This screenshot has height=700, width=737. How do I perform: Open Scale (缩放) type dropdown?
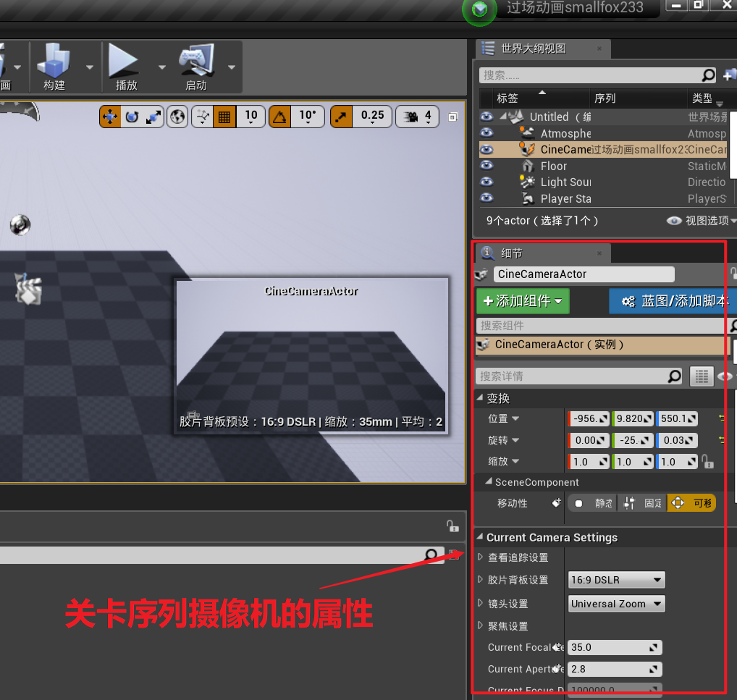coord(515,461)
